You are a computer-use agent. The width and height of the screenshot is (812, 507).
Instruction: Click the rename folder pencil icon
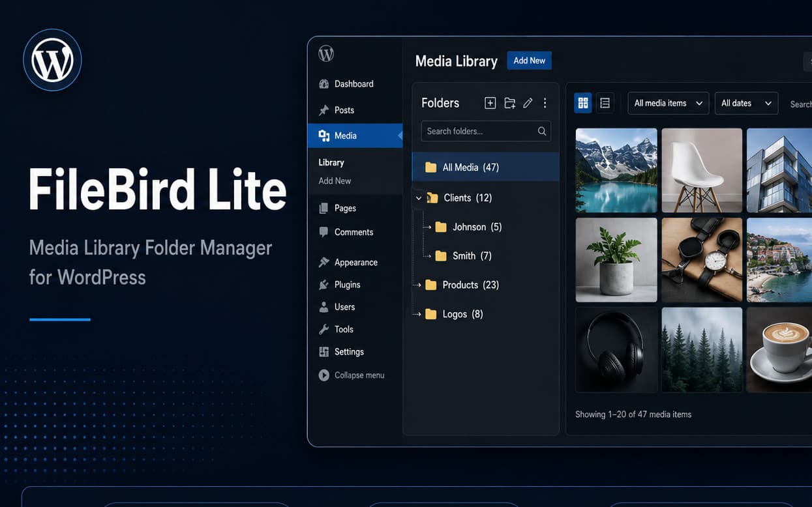pyautogui.click(x=528, y=103)
